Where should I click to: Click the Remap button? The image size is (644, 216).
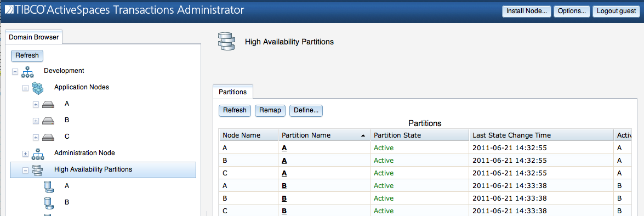pyautogui.click(x=270, y=110)
